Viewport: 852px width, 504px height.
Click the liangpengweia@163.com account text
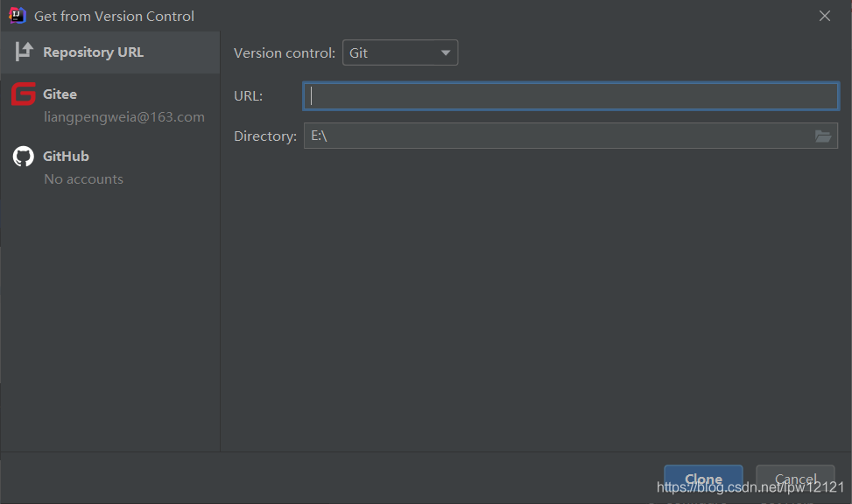click(124, 117)
